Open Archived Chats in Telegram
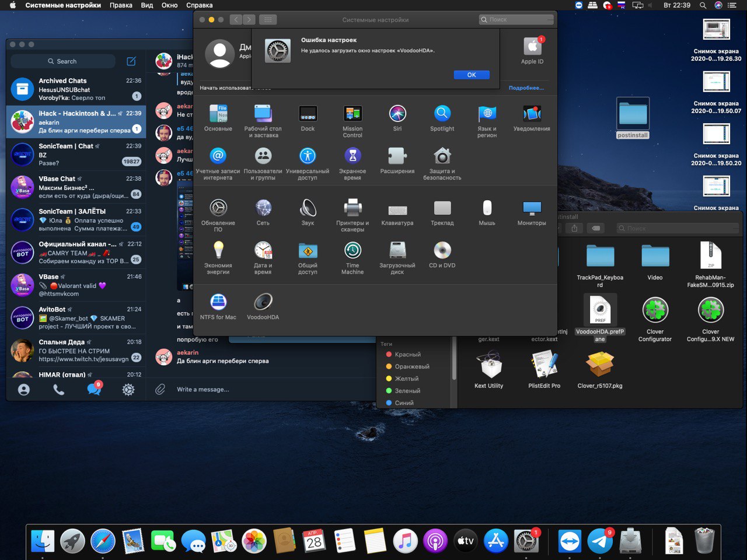The height and width of the screenshot is (560, 747). click(x=76, y=89)
